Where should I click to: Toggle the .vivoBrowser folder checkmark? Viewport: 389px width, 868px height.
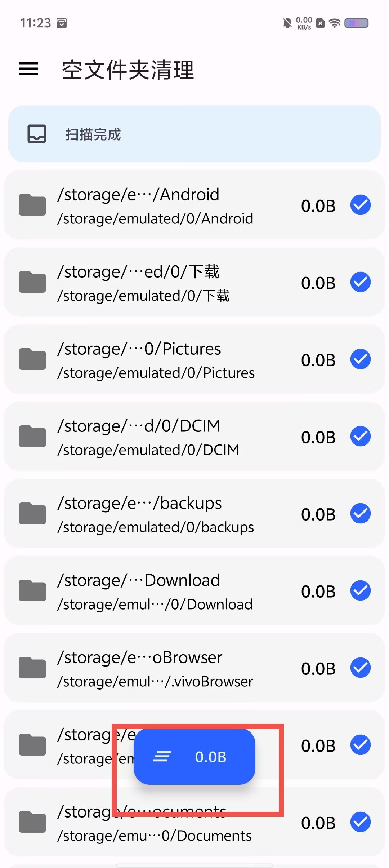coord(361,668)
